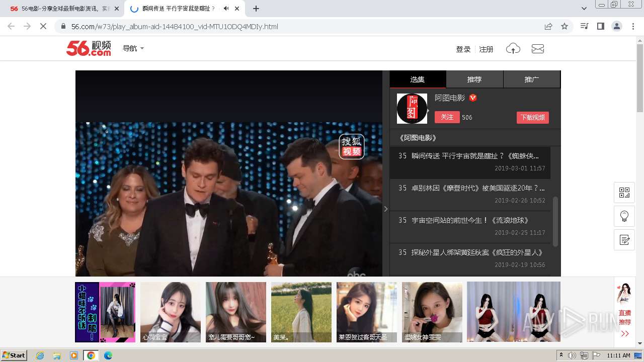Play the 探秘外星人绑架黄延秋案 episode
The image size is (644, 362).
click(x=470, y=258)
